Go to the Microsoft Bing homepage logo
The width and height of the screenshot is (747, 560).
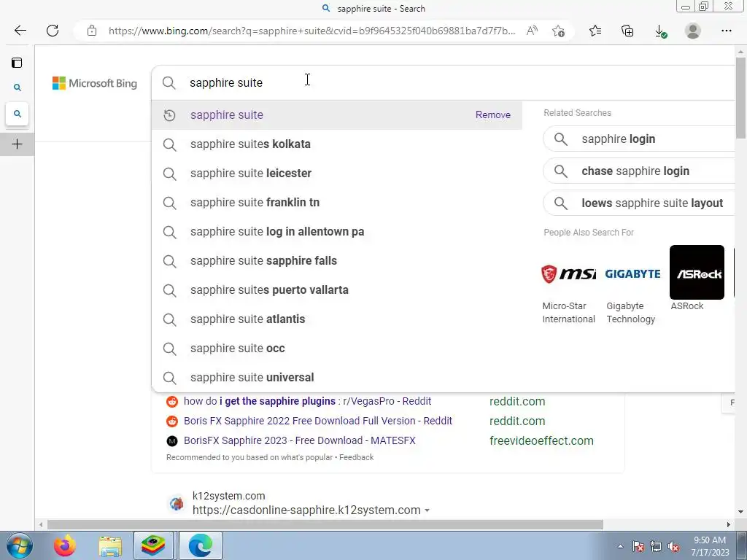tap(95, 83)
